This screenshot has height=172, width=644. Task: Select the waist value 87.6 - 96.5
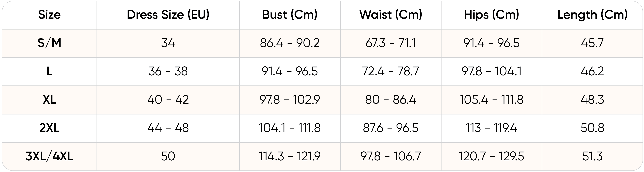point(391,128)
